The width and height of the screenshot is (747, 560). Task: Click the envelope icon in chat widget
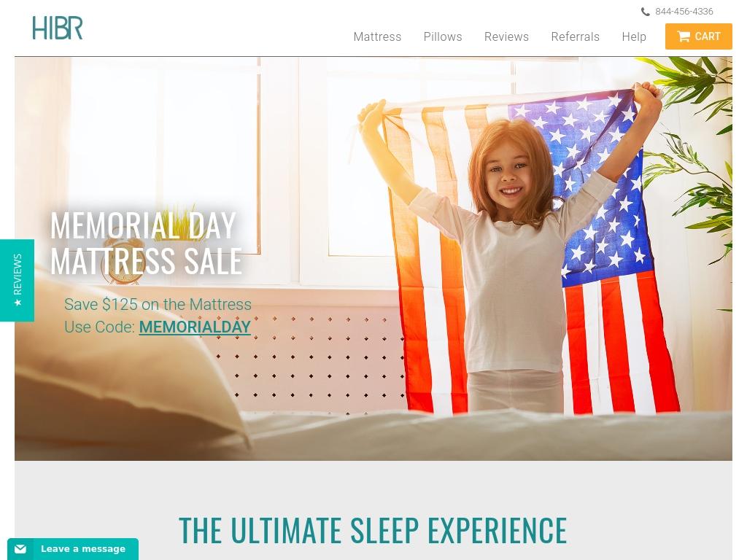point(20,549)
